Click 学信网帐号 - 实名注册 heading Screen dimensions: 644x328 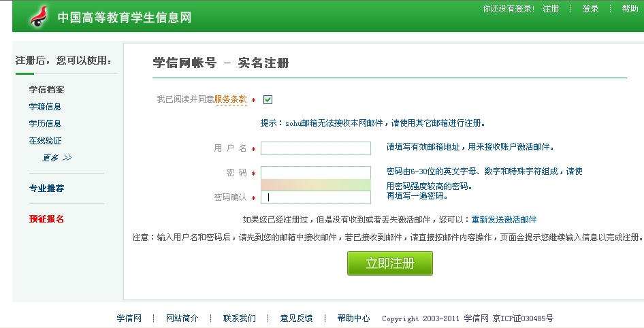point(221,63)
